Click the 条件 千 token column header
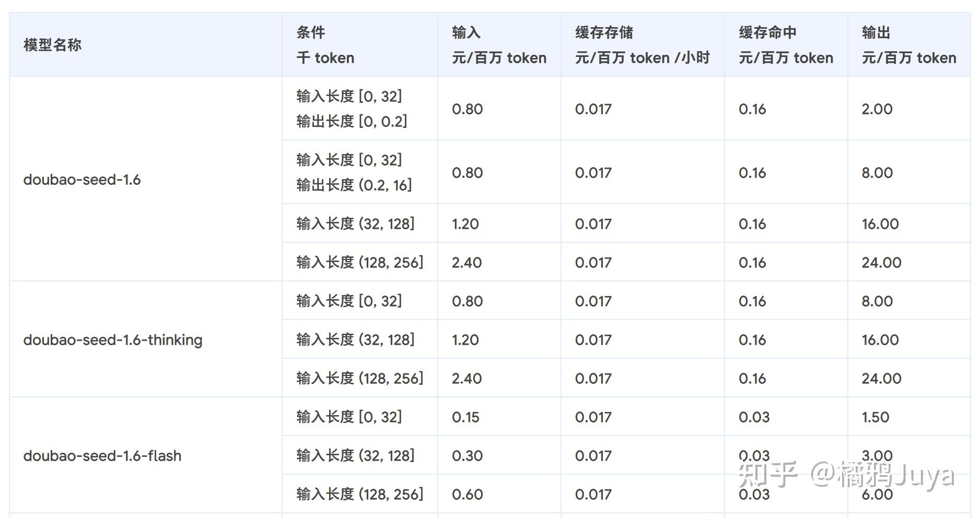Viewport: 980px width, 518px height. [x=325, y=45]
